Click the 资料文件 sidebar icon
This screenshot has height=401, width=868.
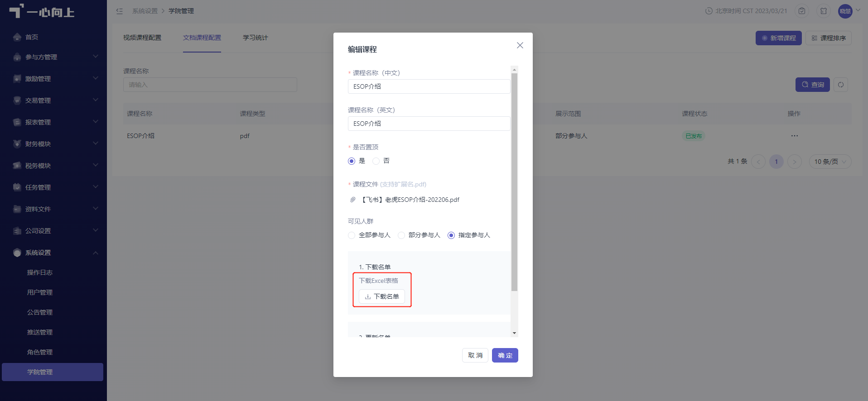tap(17, 209)
